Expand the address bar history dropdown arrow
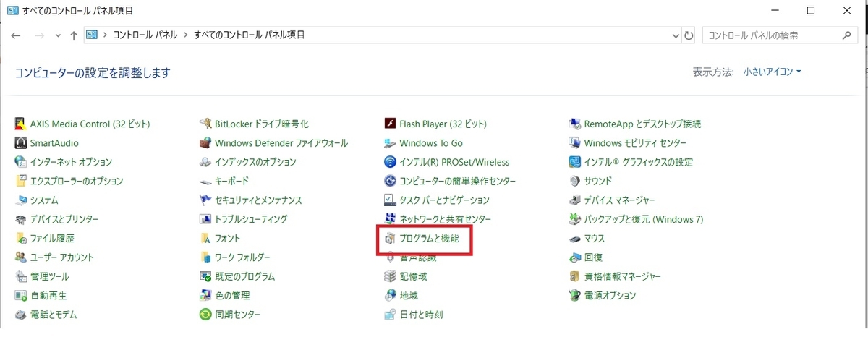Screen dimensions: 868x337 pos(675,35)
